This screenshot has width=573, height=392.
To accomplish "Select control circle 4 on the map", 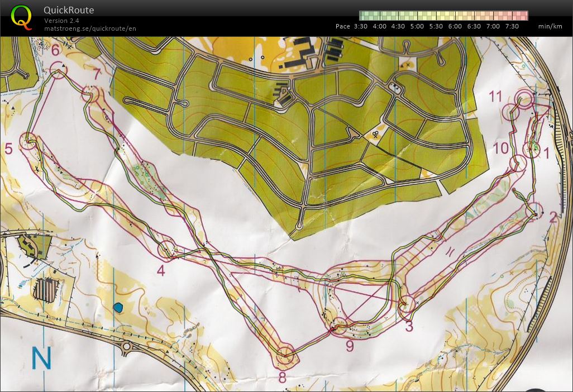I will (x=166, y=250).
